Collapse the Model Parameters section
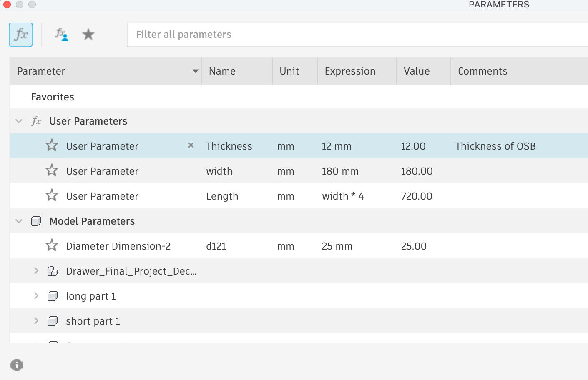This screenshot has height=380, width=588. click(19, 221)
